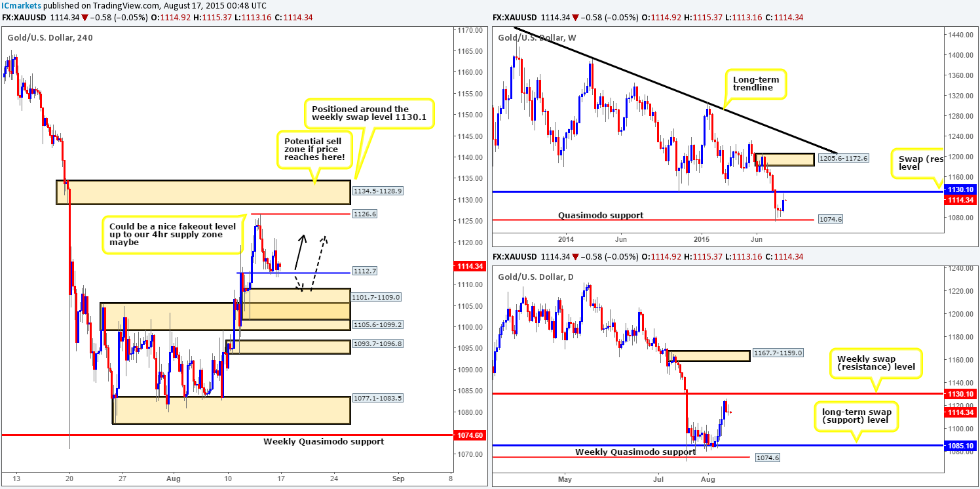Click the 1240.00 level on the daily chart price axis
The height and width of the screenshot is (489, 980).
pyautogui.click(x=960, y=268)
